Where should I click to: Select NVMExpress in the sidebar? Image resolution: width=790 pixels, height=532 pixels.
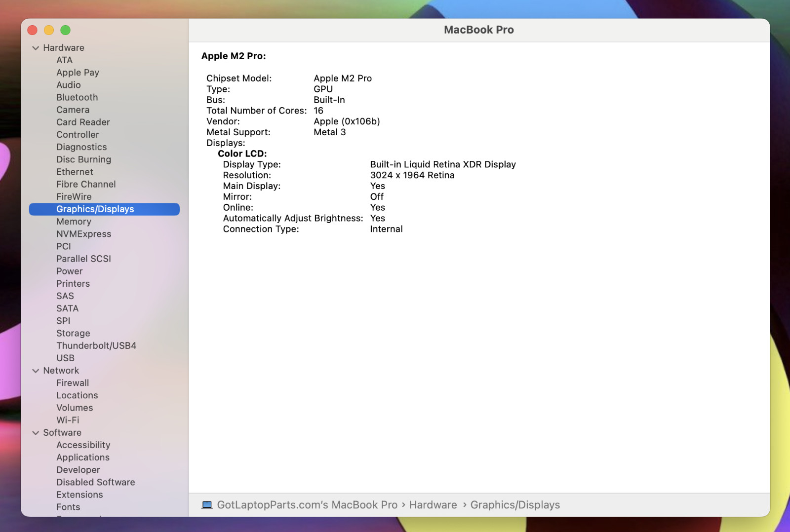pyautogui.click(x=83, y=234)
